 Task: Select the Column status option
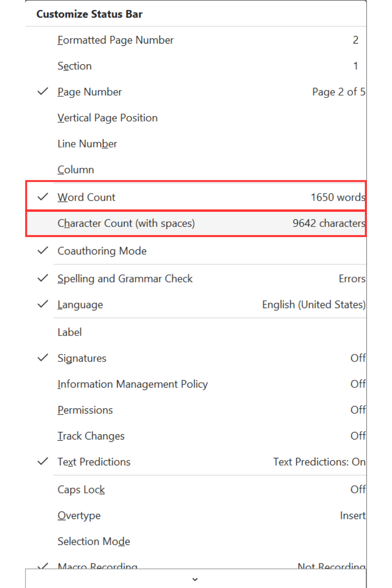pyautogui.click(x=196, y=169)
